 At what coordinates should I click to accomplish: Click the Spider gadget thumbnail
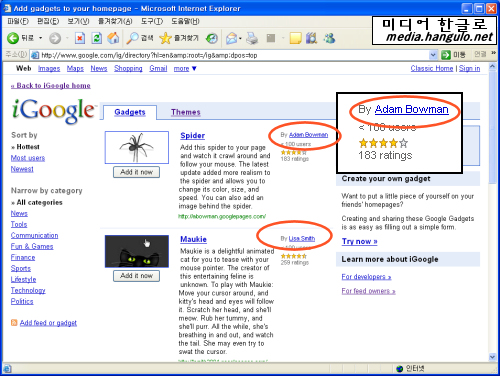point(137,147)
